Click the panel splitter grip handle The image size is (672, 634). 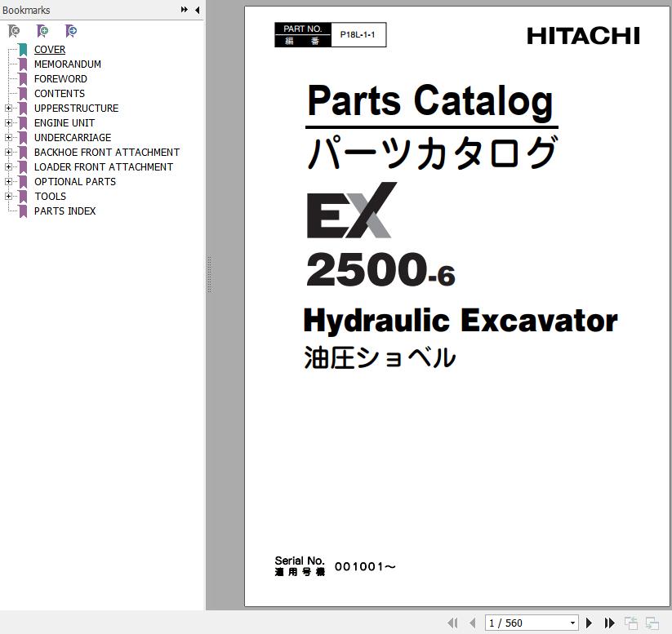[209, 274]
